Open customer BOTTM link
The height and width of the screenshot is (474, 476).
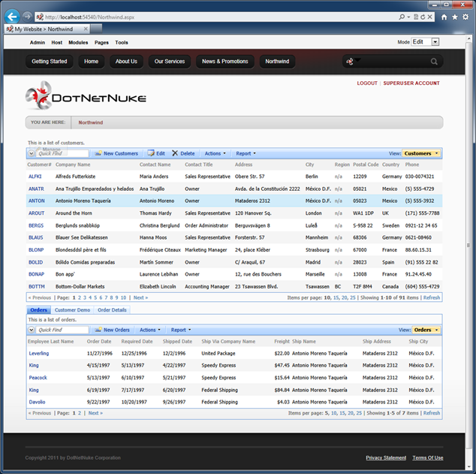[37, 287]
